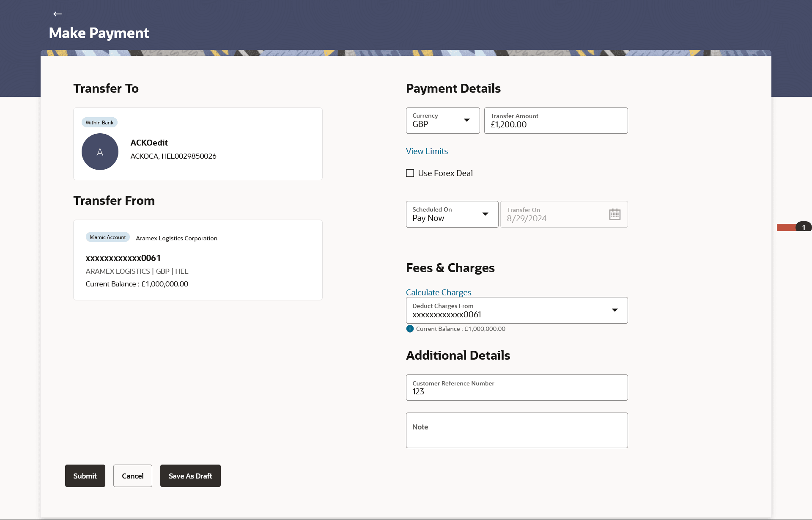
Task: Click the ACKOedit payee avatar circle
Action: [x=100, y=152]
